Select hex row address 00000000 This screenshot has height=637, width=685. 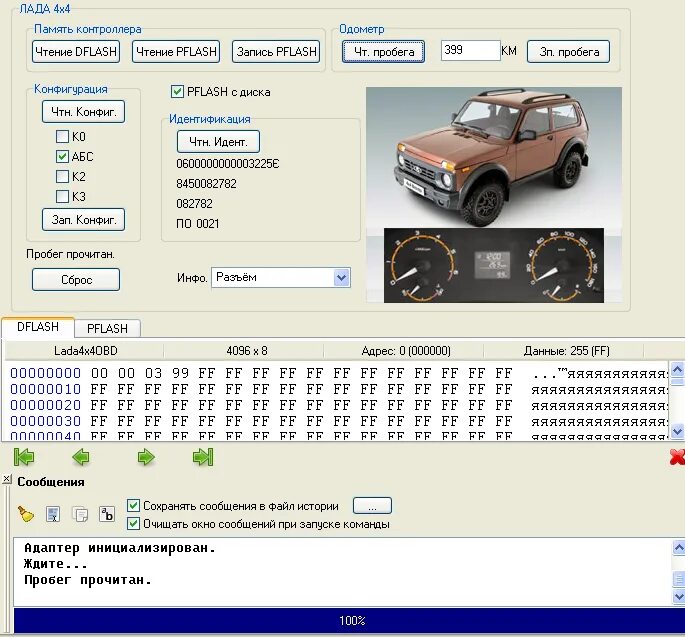pyautogui.click(x=45, y=373)
